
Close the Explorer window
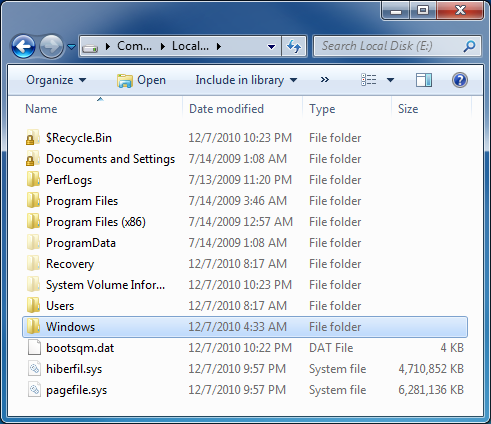click(460, 10)
